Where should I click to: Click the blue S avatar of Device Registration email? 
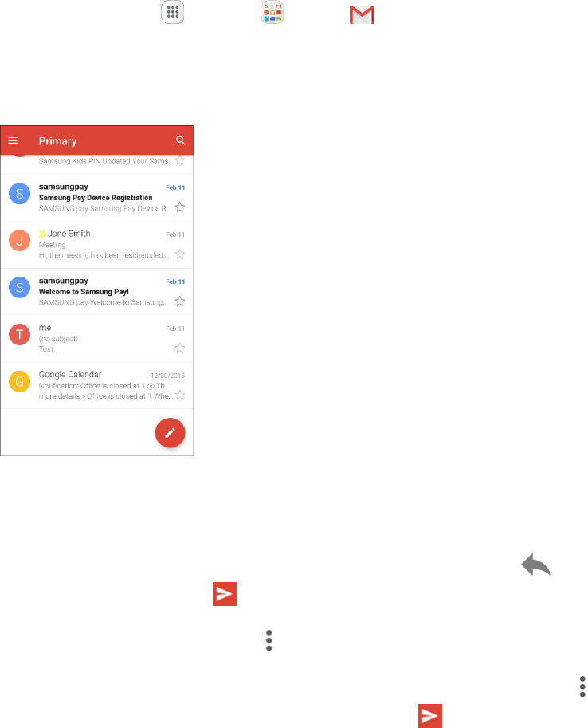coord(19,194)
